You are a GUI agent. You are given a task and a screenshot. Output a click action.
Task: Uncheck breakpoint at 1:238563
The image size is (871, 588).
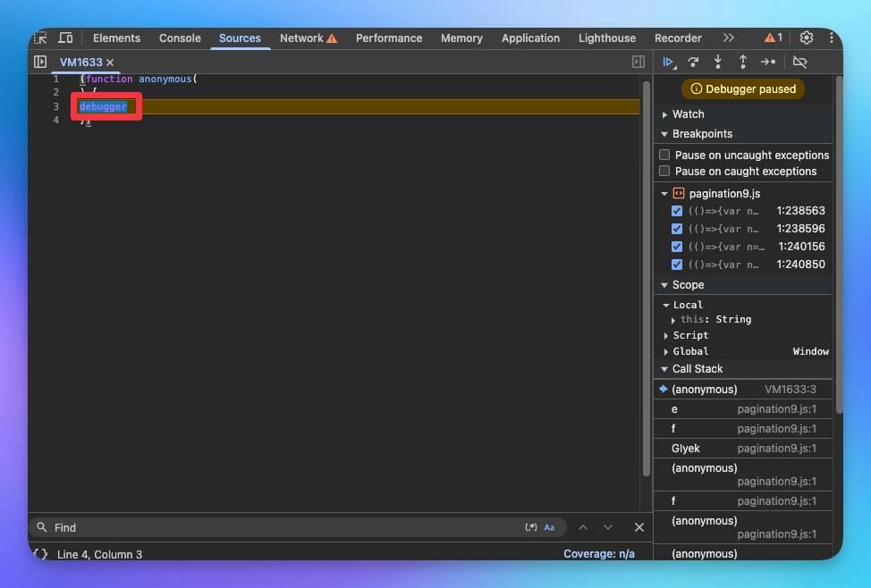pos(677,210)
